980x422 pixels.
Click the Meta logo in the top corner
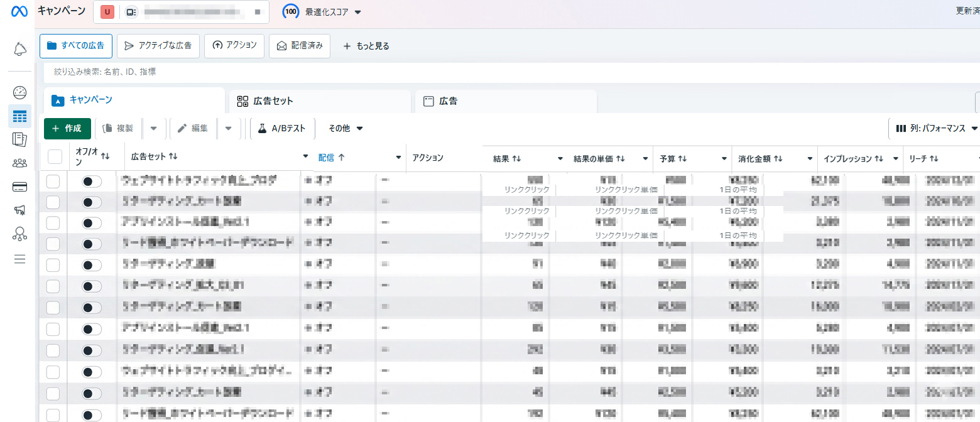point(19,11)
